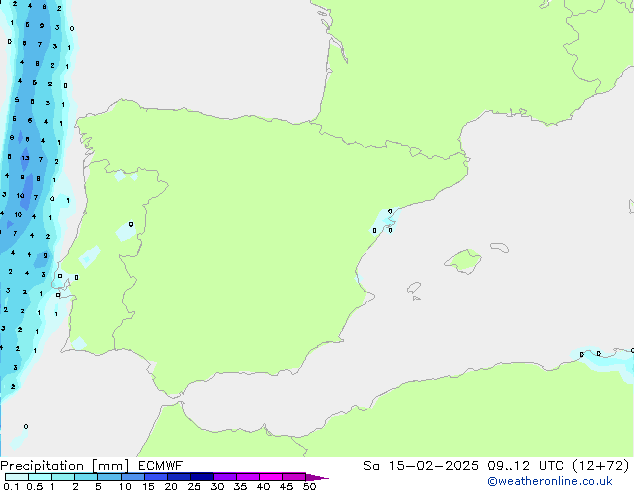Image resolution: width=634 pixels, height=490 pixels.
Task: Click the "45" legend scale label
Action: pyautogui.click(x=286, y=486)
